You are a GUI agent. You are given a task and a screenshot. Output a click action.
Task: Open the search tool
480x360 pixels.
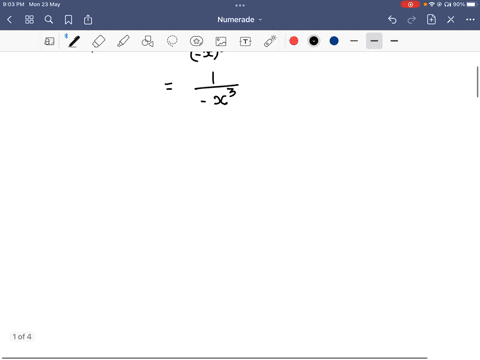pyautogui.click(x=49, y=20)
